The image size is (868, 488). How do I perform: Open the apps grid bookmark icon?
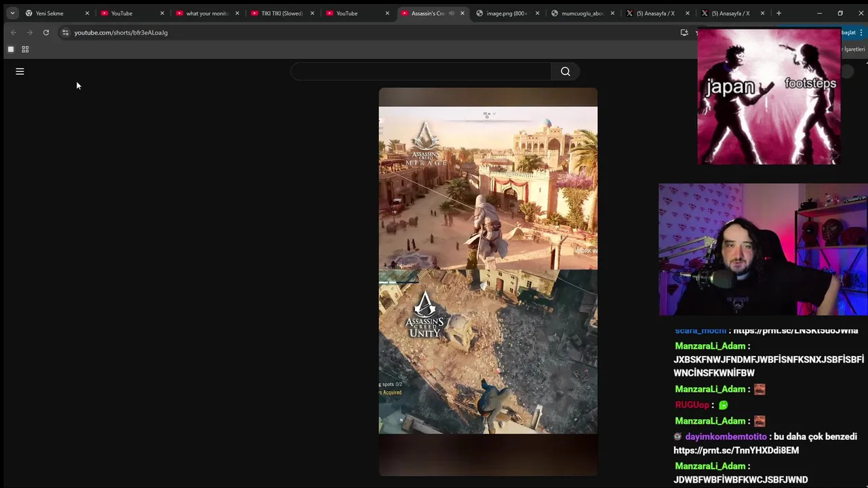pyautogui.click(x=25, y=49)
